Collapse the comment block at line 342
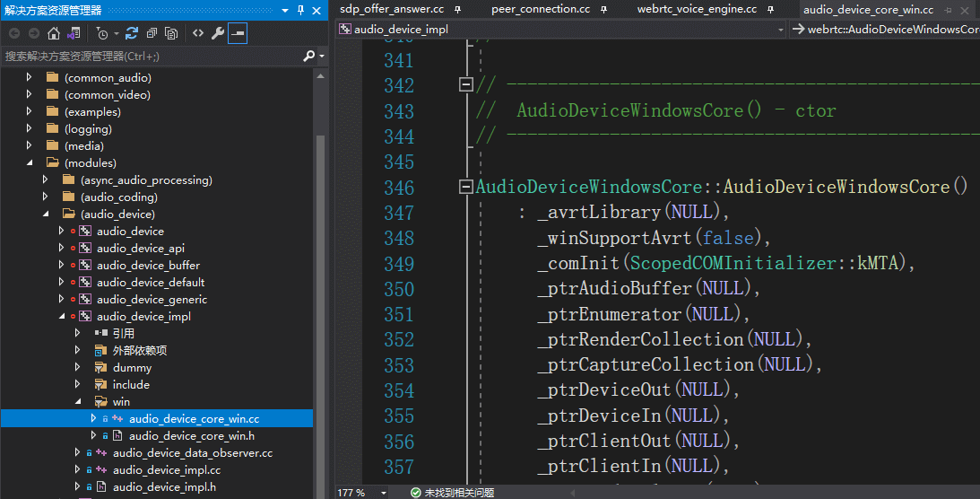The height and width of the screenshot is (499, 980). pyautogui.click(x=465, y=84)
